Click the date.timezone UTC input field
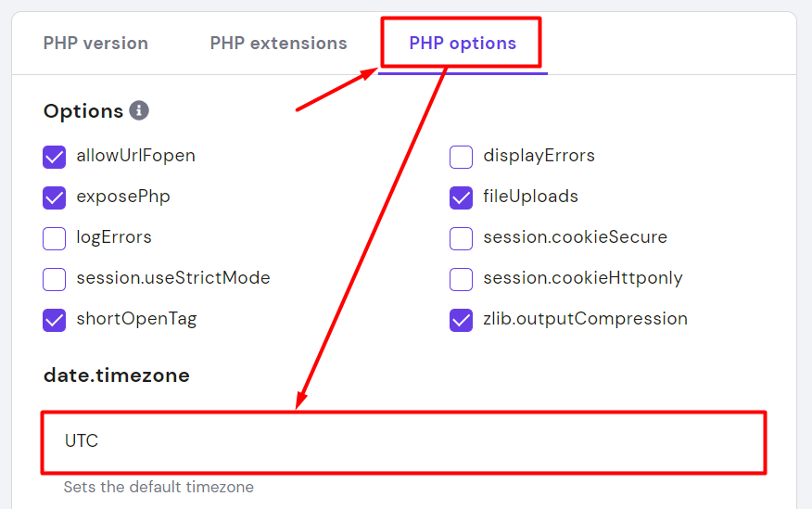812x509 pixels. (403, 442)
